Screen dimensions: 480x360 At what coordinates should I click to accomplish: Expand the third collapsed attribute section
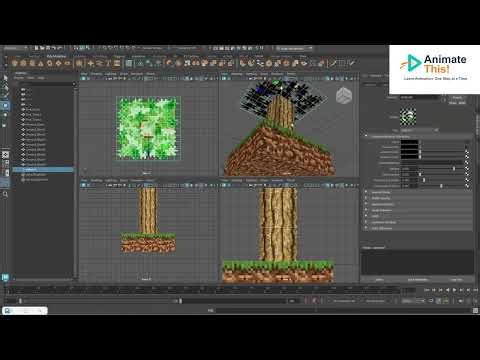pyautogui.click(x=366, y=204)
